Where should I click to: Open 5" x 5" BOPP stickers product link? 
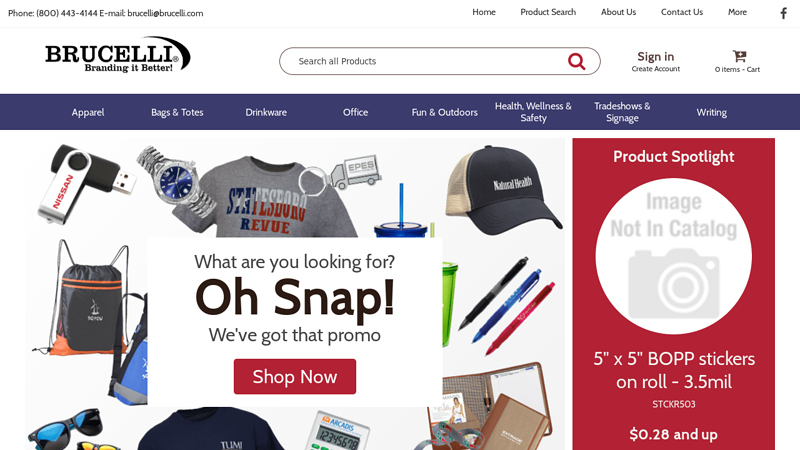(x=673, y=370)
